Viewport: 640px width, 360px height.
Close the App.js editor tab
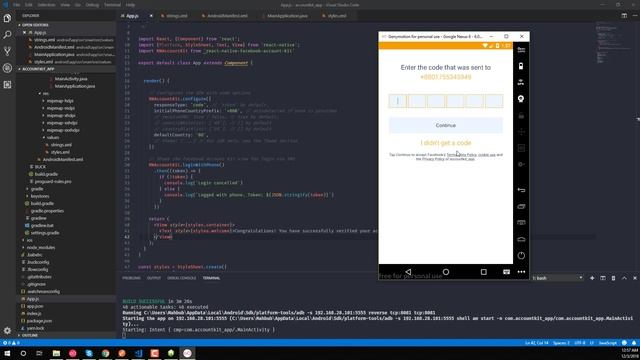coord(151,16)
